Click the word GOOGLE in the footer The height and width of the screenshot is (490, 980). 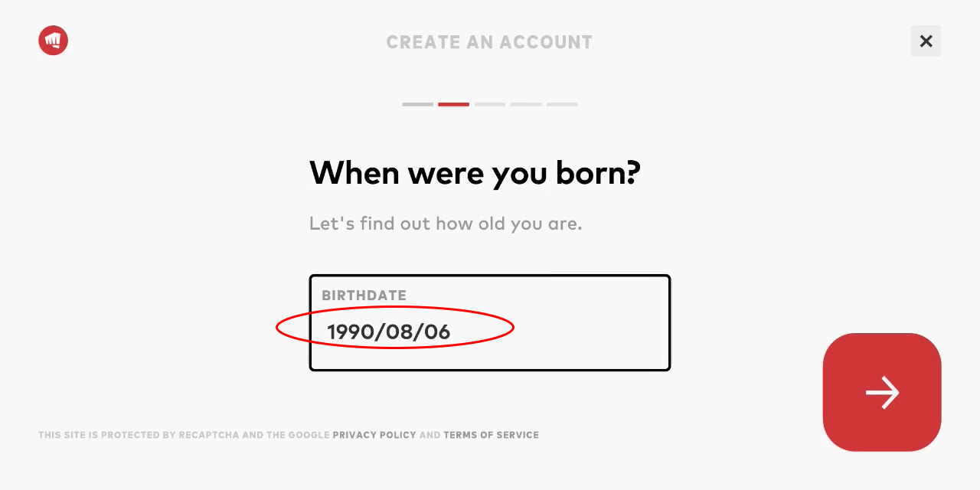pyautogui.click(x=309, y=435)
